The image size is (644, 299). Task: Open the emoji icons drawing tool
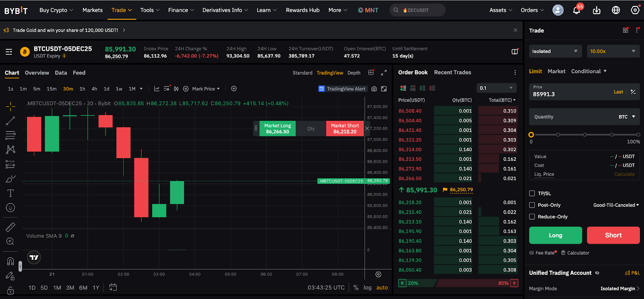coord(10,208)
